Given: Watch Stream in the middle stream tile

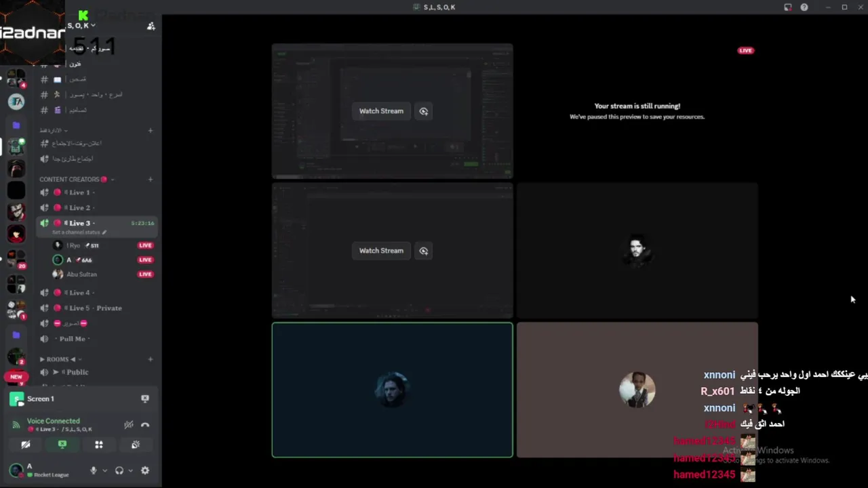Looking at the screenshot, I should (x=381, y=251).
